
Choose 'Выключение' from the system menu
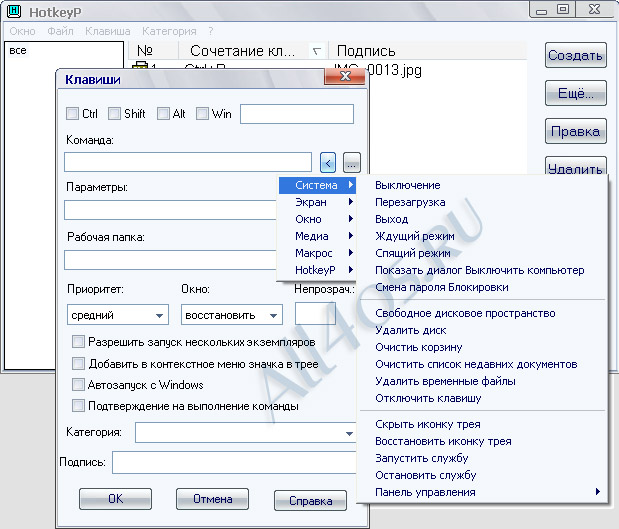tap(482, 185)
